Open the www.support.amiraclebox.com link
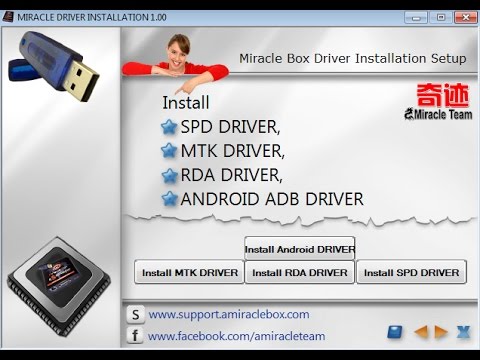This screenshot has width=480, height=360. tap(229, 315)
